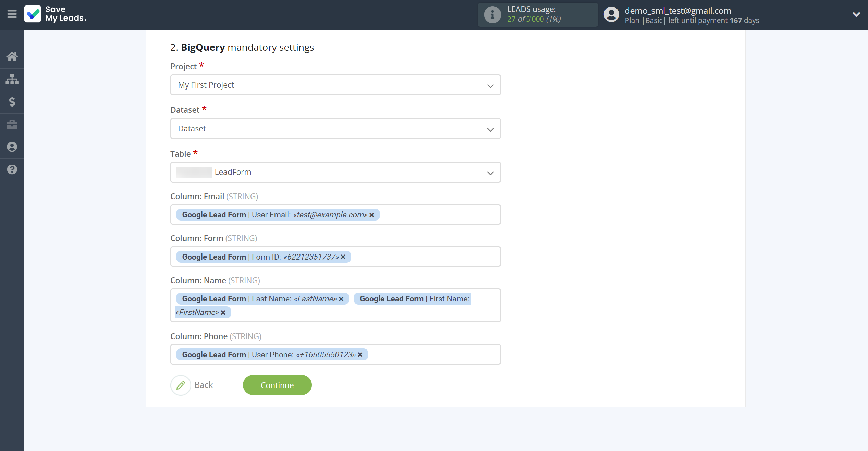Open the briefcase sidebar icon
868x451 pixels.
[12, 124]
